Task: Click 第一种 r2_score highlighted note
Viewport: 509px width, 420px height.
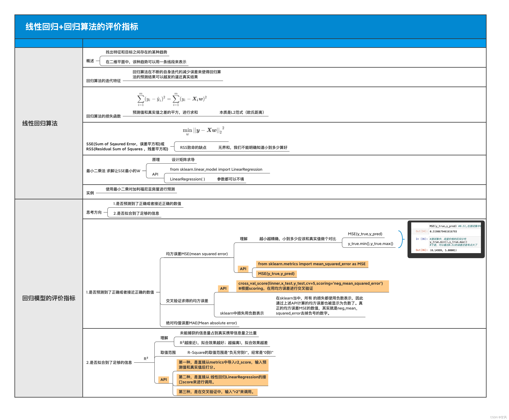Action: click(223, 365)
